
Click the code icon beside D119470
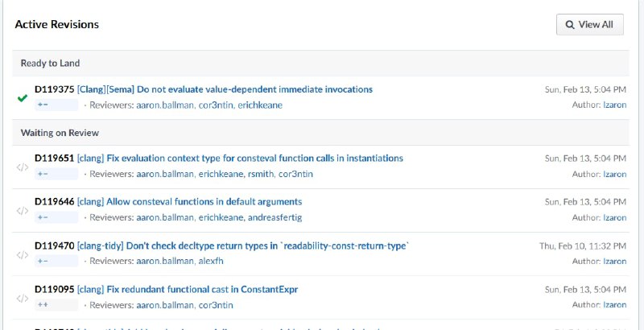23,254
